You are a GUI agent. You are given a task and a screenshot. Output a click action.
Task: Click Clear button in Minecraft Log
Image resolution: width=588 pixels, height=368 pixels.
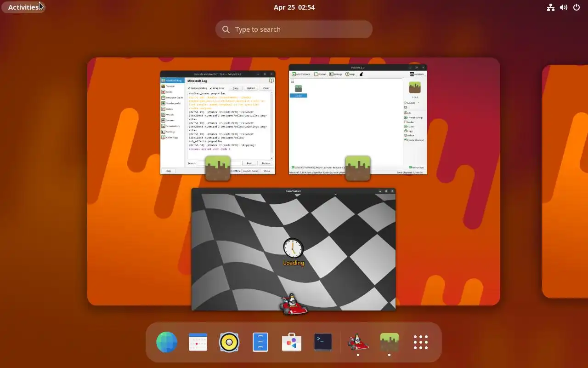click(x=266, y=88)
